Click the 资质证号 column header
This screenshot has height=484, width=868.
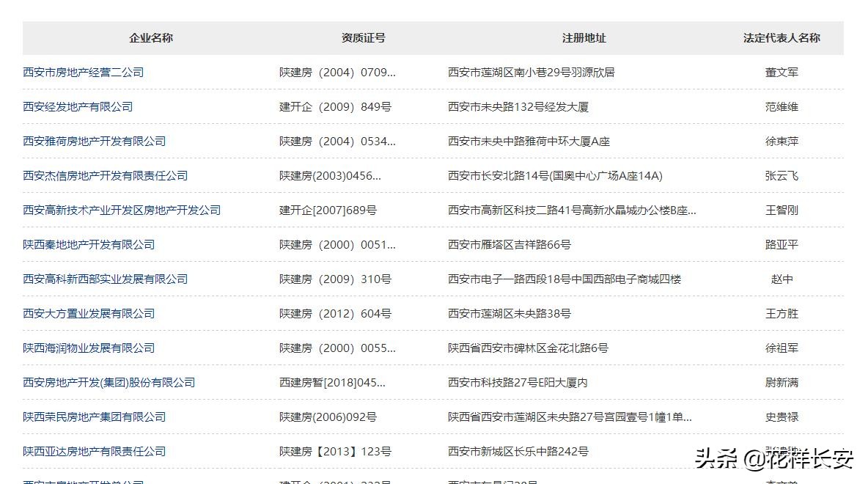coord(361,37)
